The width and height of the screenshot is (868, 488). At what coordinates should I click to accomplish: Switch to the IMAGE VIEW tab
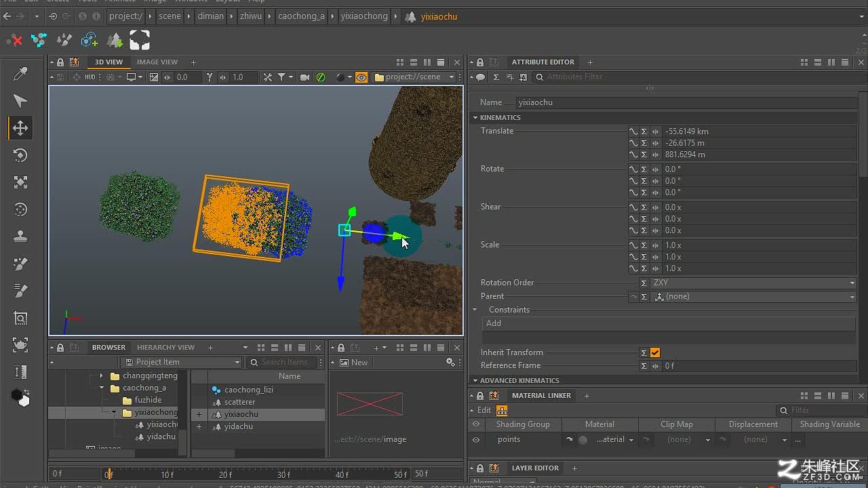coord(157,62)
